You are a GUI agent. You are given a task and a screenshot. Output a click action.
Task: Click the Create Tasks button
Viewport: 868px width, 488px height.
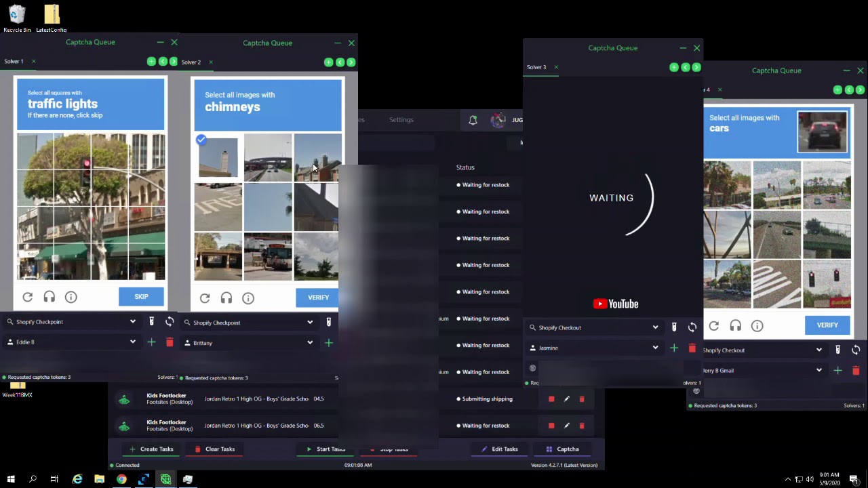(x=151, y=449)
